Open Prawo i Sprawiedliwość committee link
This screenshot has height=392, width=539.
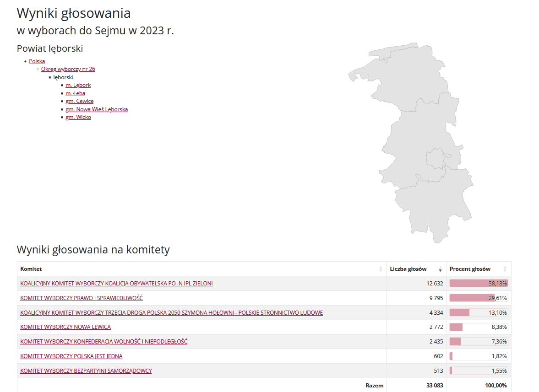(x=82, y=298)
